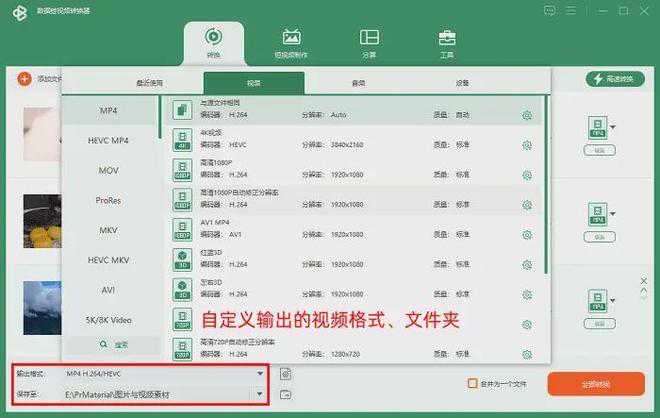Click small button under sky video's format icon
660x418 pixels.
[x=599, y=324]
